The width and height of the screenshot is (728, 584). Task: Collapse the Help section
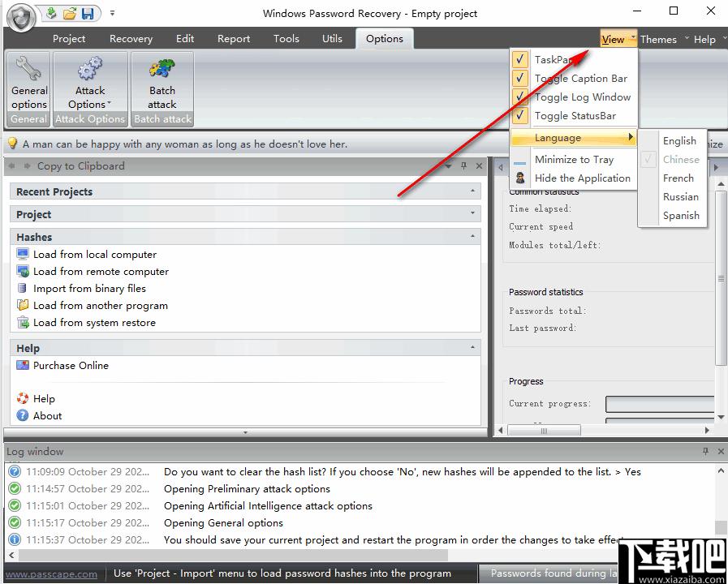pyautogui.click(x=472, y=347)
